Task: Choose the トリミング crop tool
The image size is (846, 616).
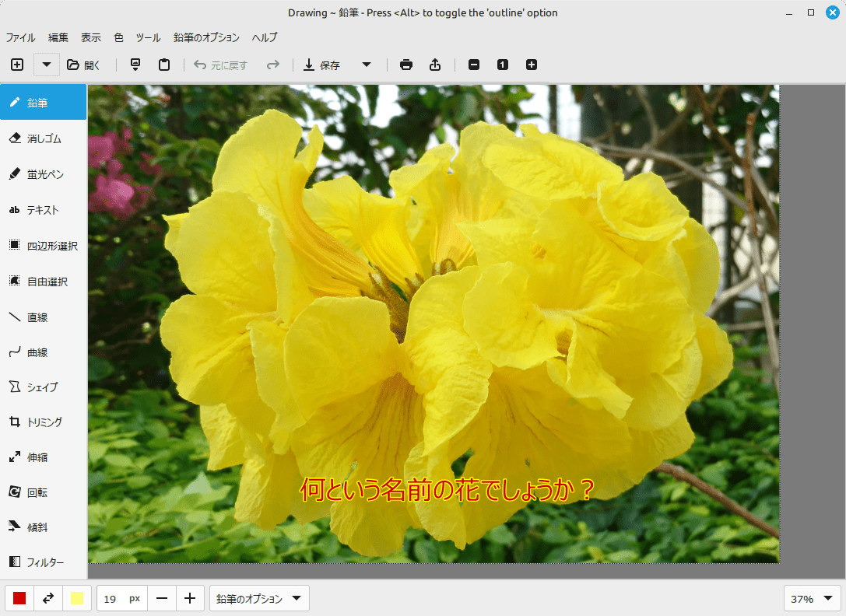Action: pyautogui.click(x=43, y=422)
